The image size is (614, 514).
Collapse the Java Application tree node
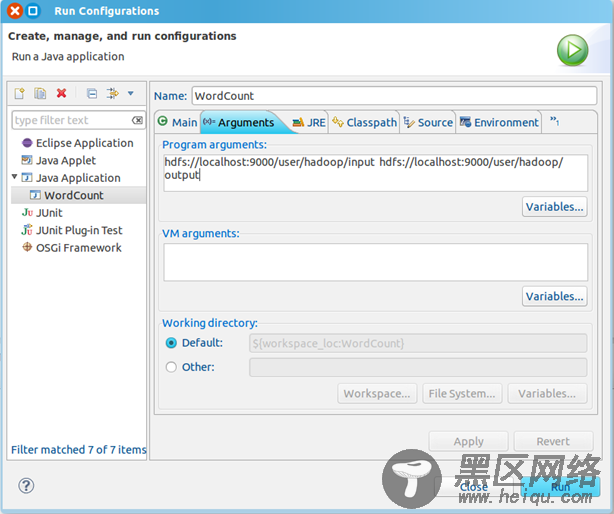coord(14,177)
